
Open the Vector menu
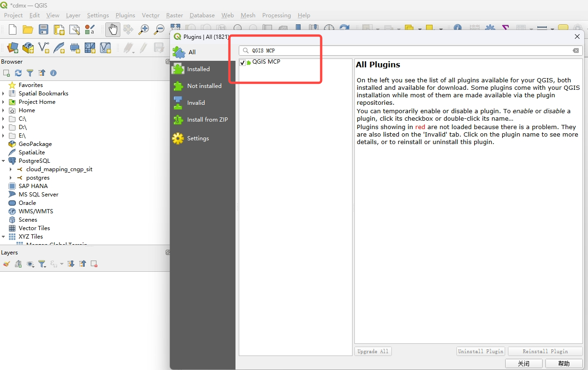coord(151,15)
